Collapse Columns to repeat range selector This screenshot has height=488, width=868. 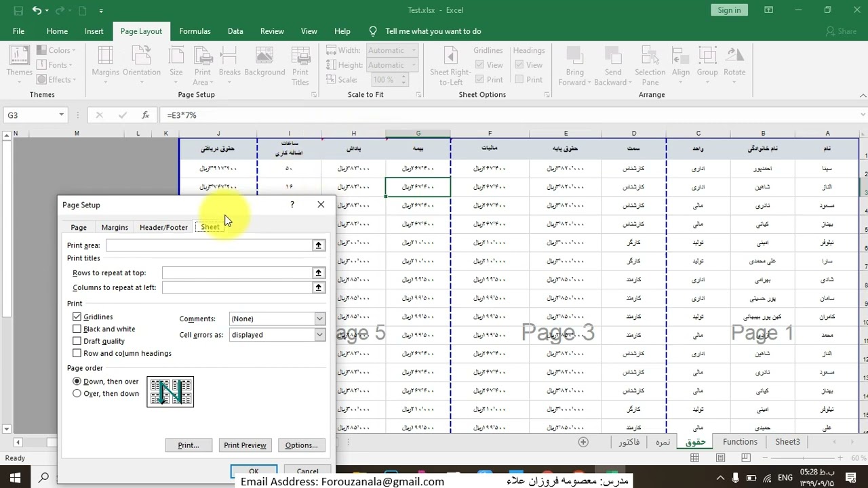tap(318, 287)
